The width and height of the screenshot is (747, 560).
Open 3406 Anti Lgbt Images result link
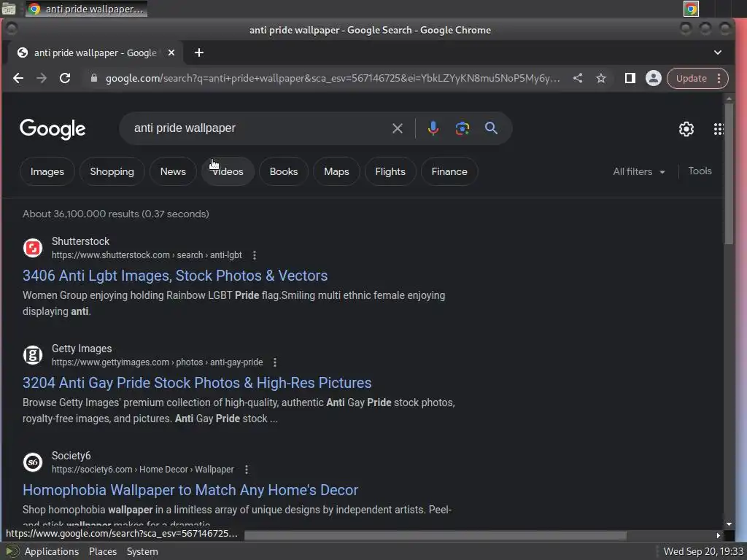(x=175, y=276)
